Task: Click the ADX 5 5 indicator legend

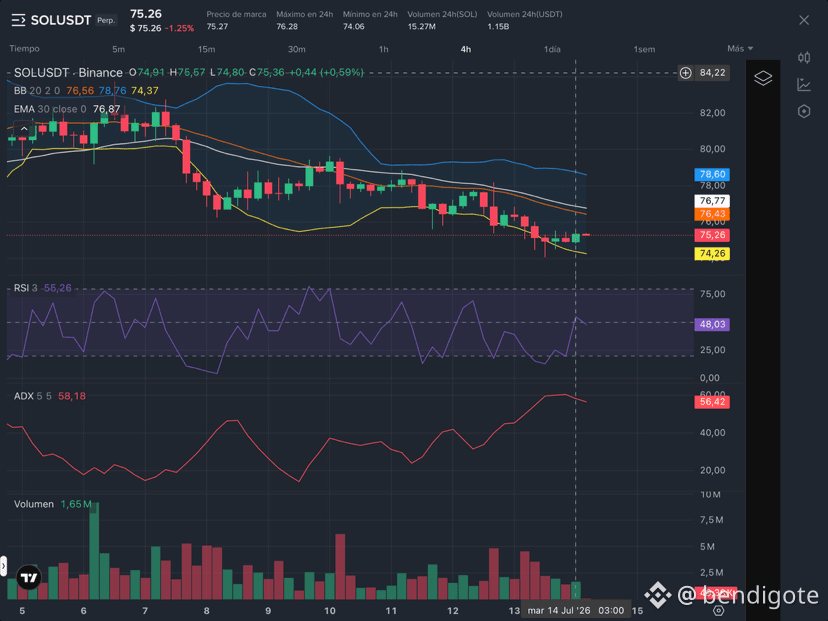Action: pyautogui.click(x=33, y=396)
